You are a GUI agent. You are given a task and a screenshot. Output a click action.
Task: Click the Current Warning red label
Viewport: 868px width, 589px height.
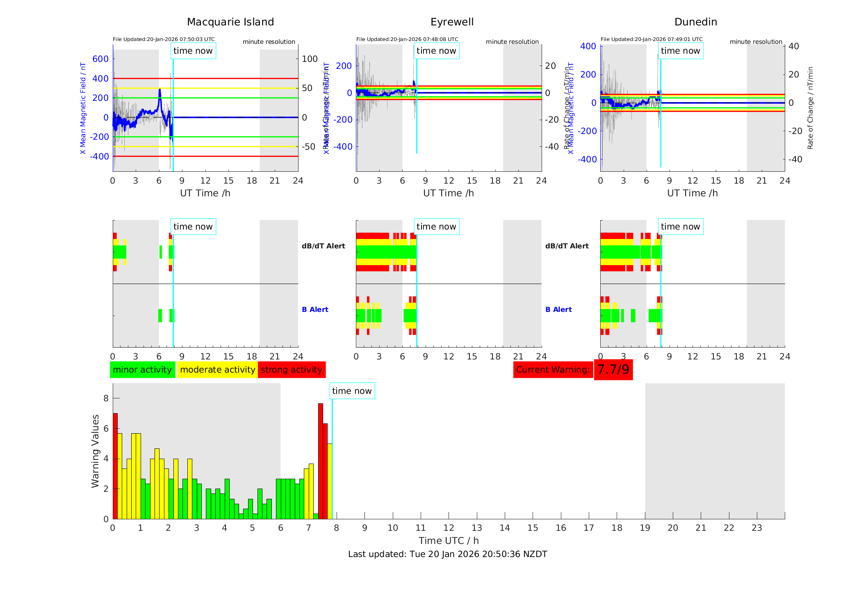click(x=553, y=370)
